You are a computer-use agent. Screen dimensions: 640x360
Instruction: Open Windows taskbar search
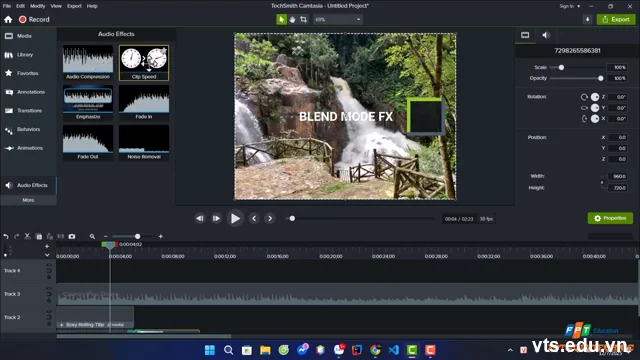(x=229, y=350)
